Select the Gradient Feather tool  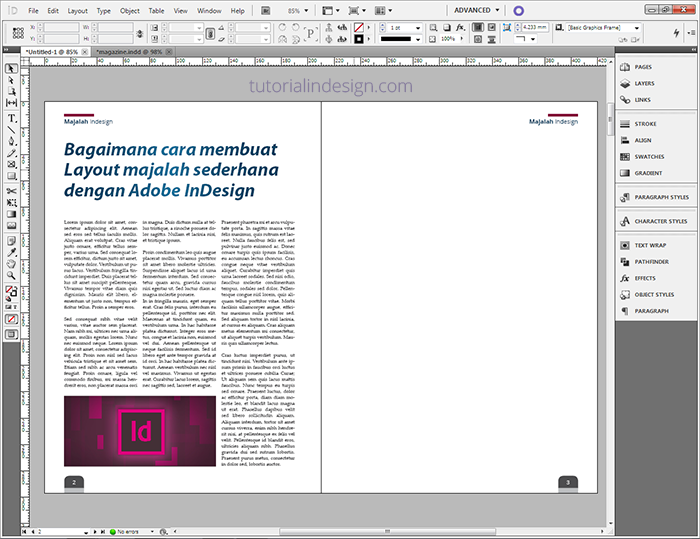[12, 226]
